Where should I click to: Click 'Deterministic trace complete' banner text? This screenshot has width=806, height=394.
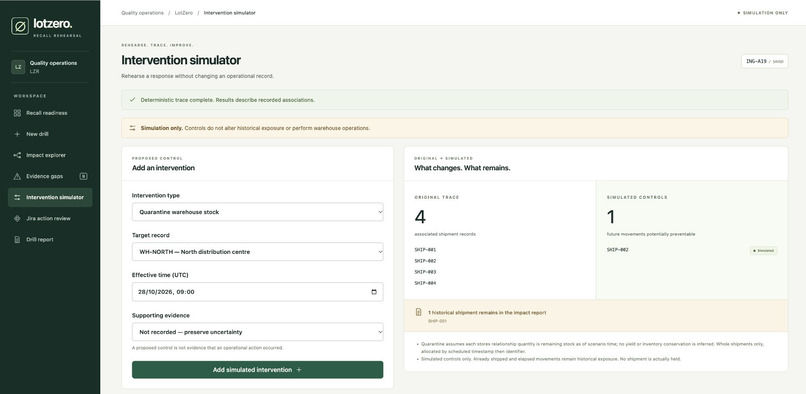pos(228,100)
